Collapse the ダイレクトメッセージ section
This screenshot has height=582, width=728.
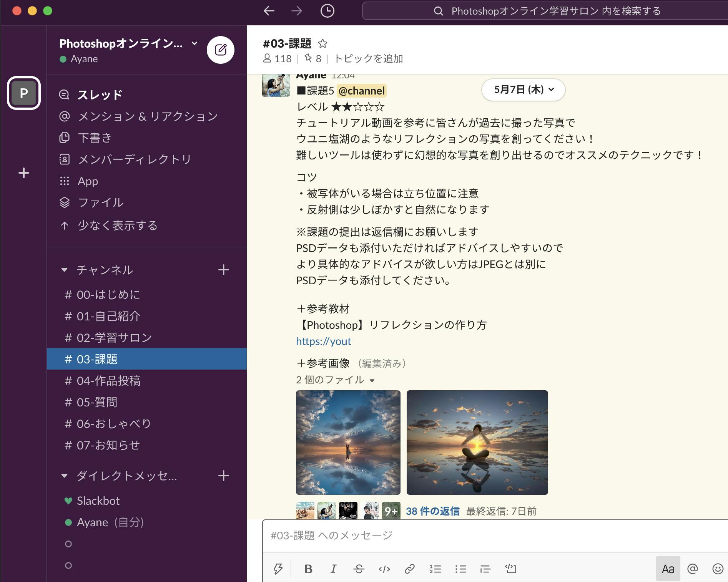coord(64,476)
